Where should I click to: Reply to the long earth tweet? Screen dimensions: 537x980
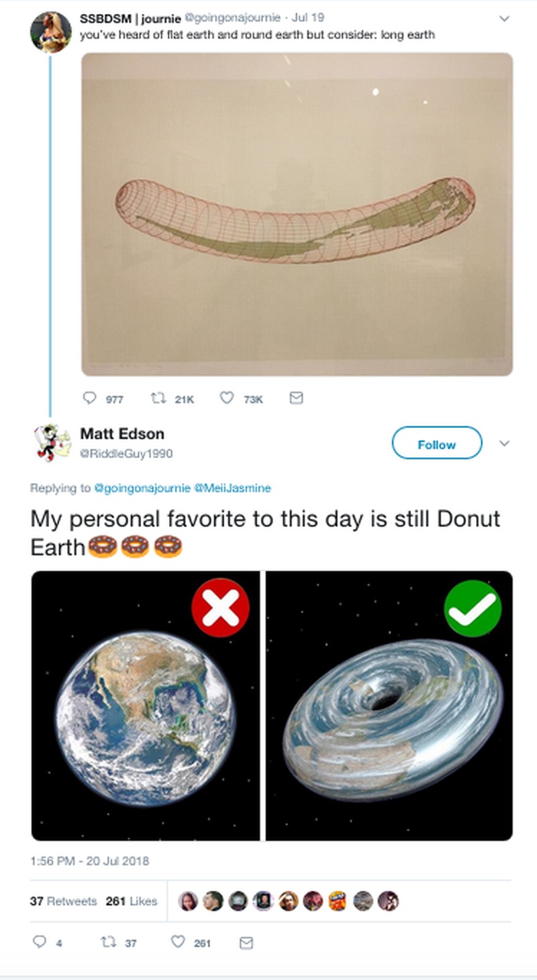click(x=89, y=398)
